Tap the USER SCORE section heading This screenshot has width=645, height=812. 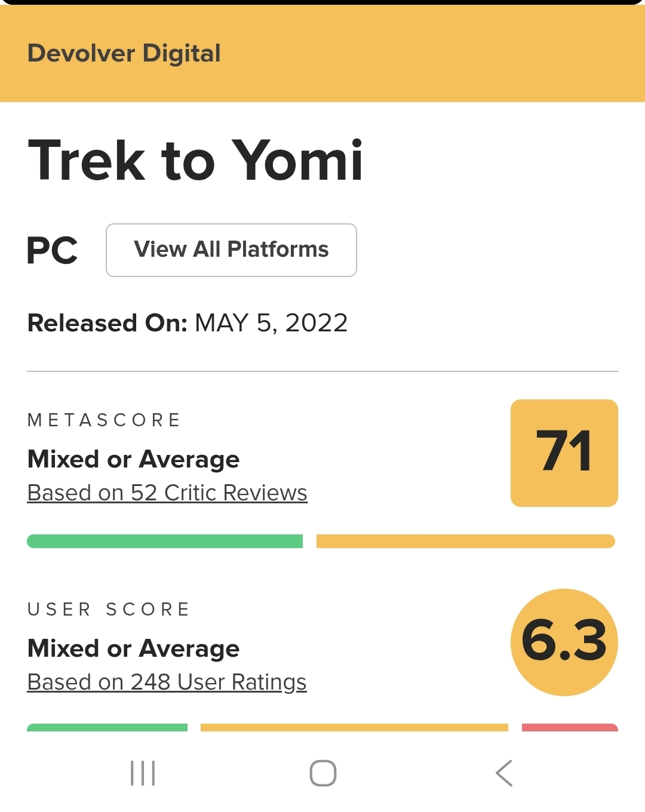tap(109, 610)
